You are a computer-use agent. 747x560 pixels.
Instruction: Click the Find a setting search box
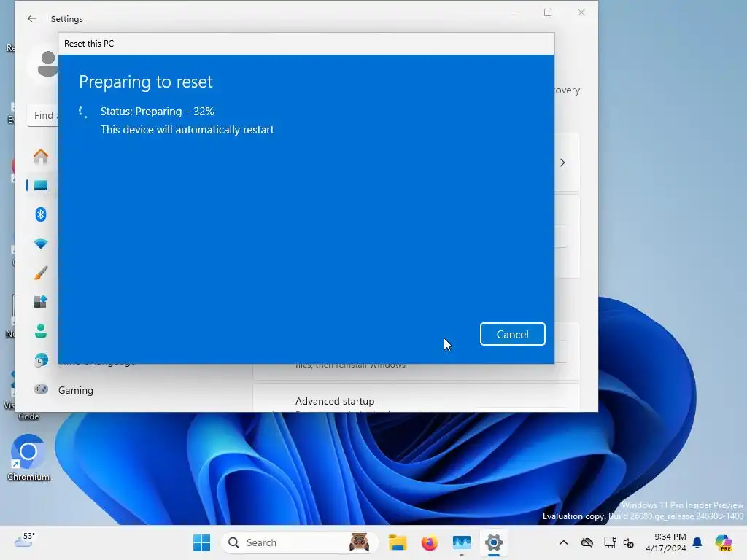pyautogui.click(x=43, y=115)
